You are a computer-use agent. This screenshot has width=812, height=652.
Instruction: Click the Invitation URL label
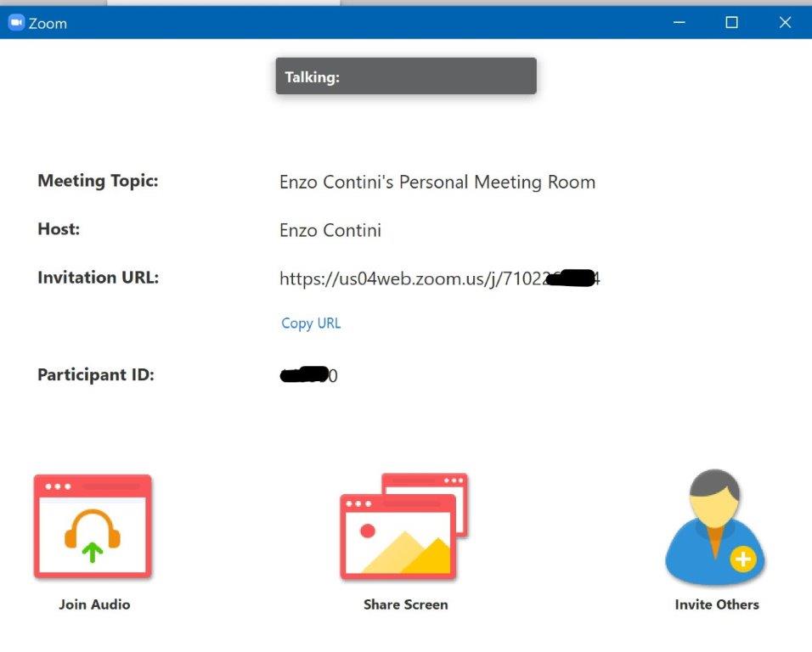(x=98, y=278)
